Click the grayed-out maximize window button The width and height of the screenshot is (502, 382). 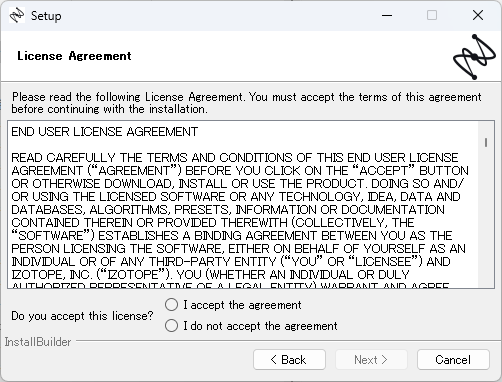coord(432,15)
